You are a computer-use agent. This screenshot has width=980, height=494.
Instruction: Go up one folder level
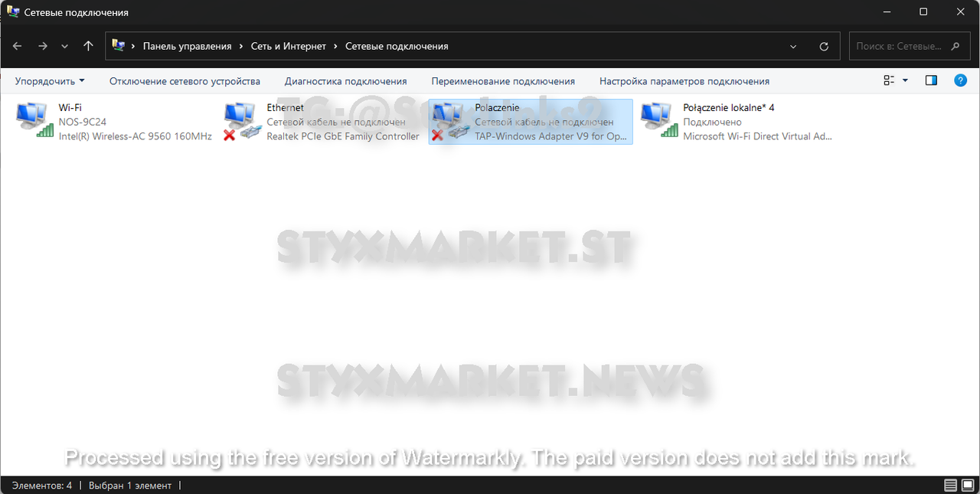[x=88, y=46]
